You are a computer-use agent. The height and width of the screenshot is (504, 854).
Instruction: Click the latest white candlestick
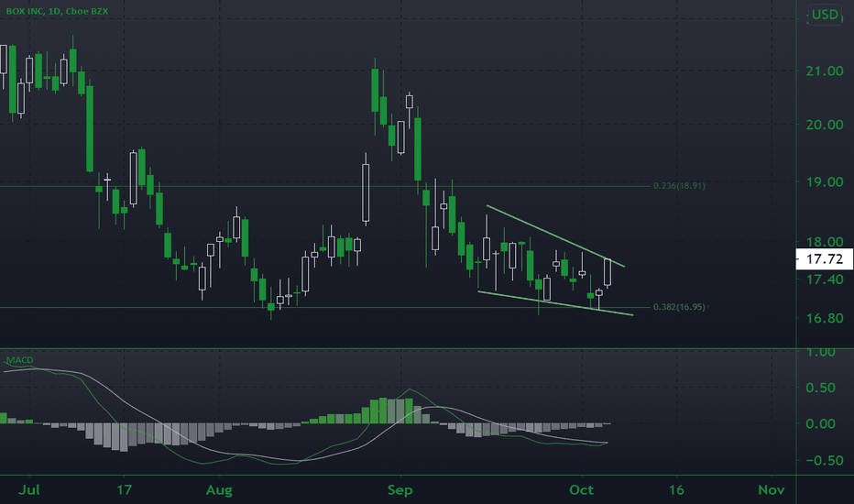(608, 272)
